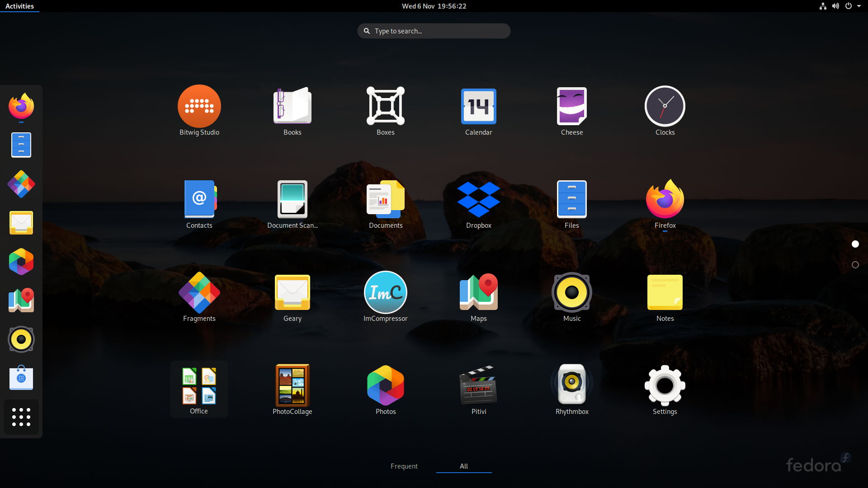Open the ImCompressor app

click(385, 293)
